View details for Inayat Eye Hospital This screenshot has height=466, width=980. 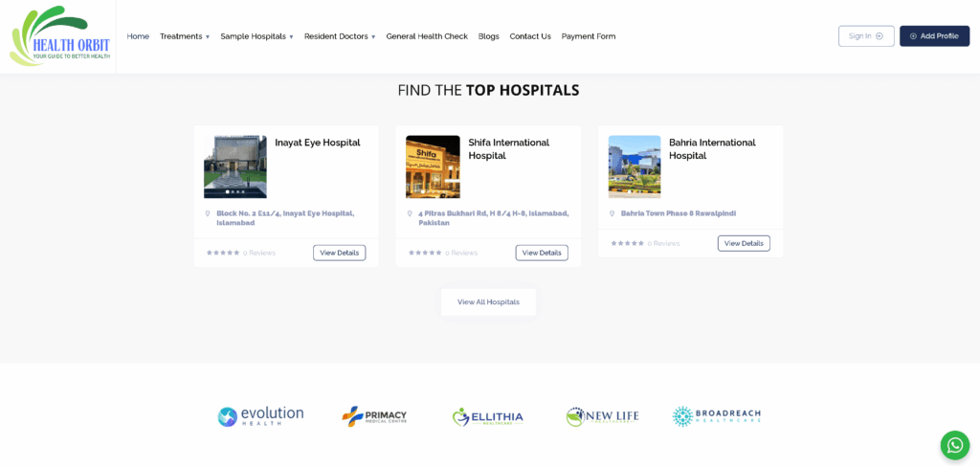point(339,253)
